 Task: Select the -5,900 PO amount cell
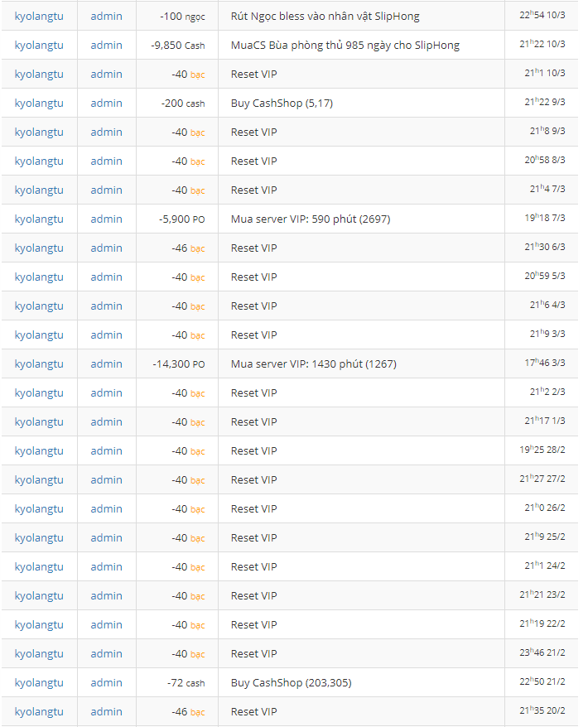point(181,219)
